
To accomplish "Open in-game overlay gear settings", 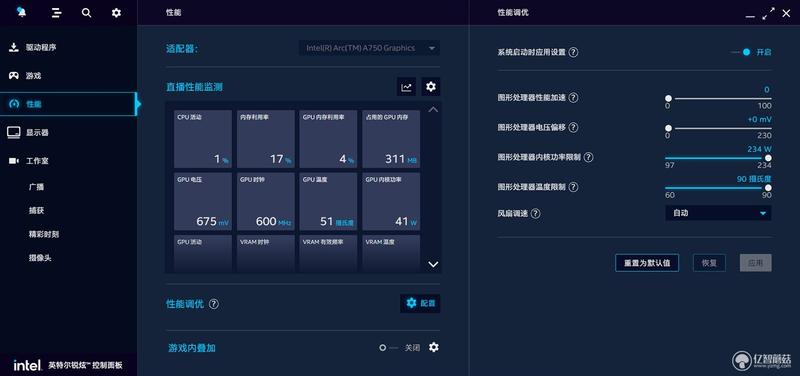I will click(x=434, y=347).
